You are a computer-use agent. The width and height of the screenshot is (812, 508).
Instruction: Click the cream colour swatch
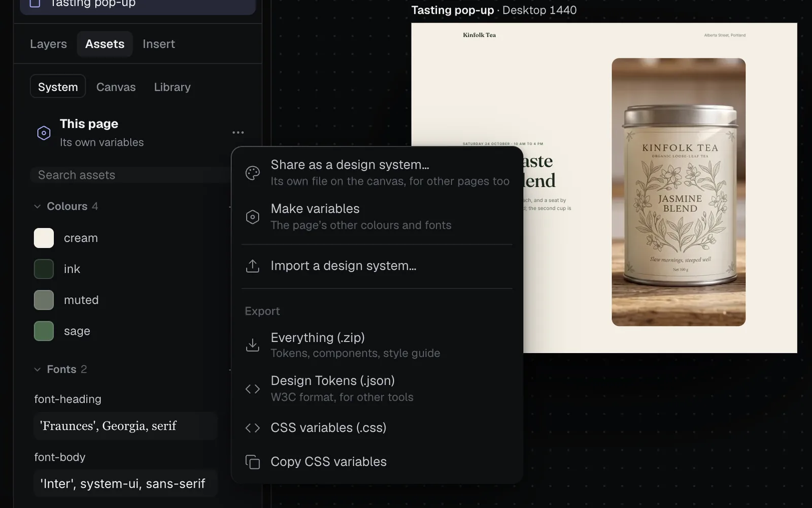coord(44,238)
